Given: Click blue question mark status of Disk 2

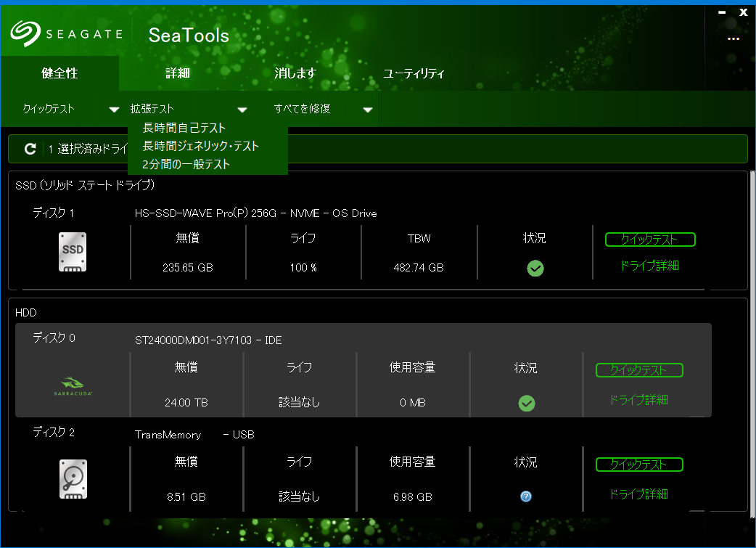Looking at the screenshot, I should (526, 496).
